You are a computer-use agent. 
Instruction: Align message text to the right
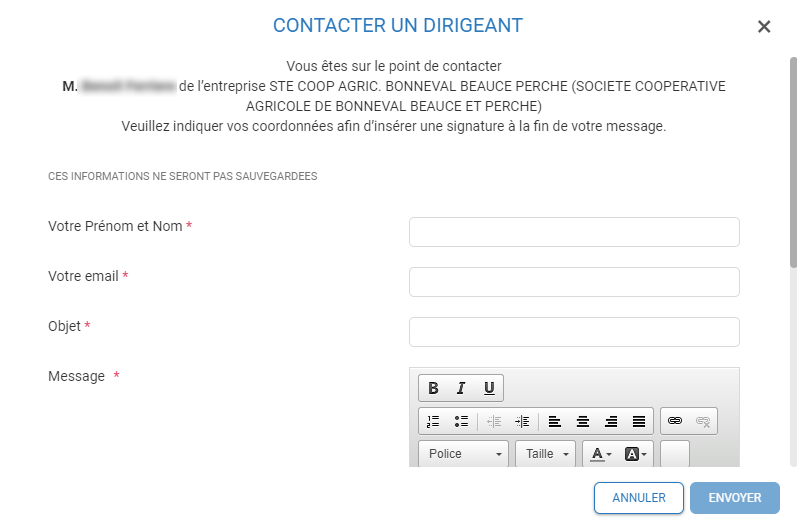point(611,421)
